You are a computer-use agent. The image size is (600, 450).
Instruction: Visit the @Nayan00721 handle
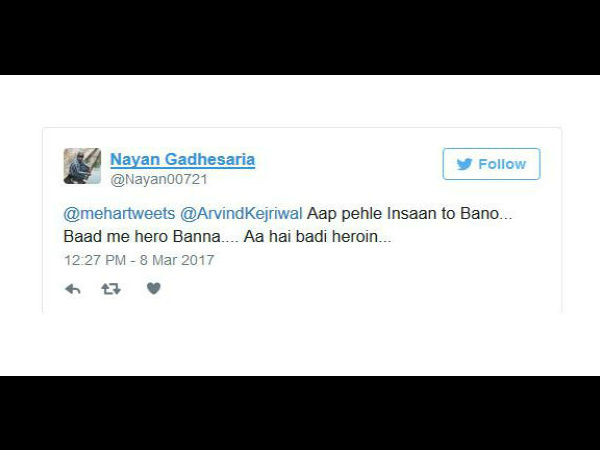point(159,179)
